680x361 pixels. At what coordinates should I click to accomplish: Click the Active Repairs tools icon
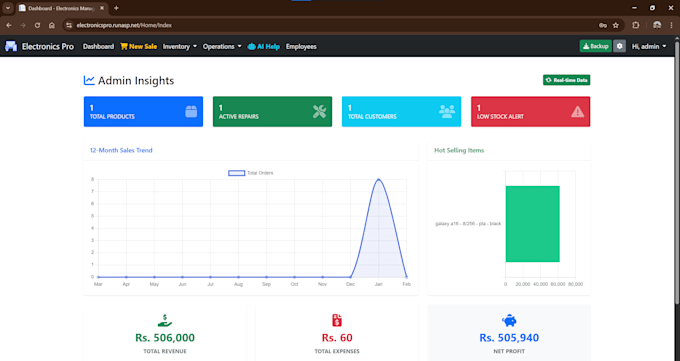click(320, 112)
